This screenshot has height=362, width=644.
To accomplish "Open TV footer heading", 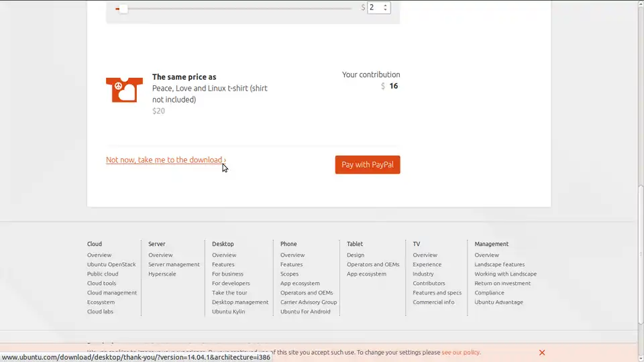I will pos(417,244).
